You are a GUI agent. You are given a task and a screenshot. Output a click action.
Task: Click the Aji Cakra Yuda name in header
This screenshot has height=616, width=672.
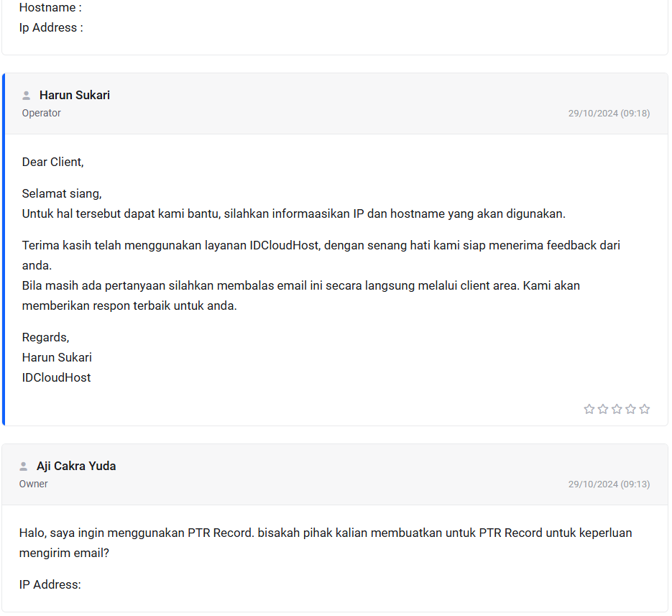click(x=76, y=466)
